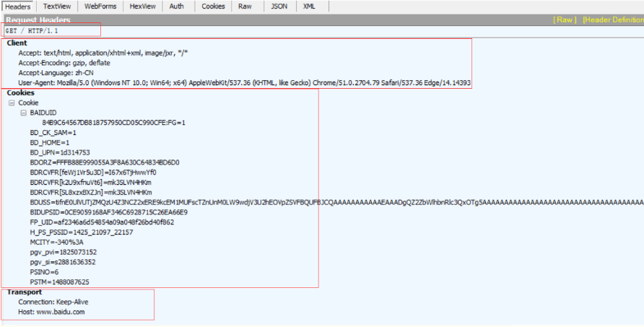Image resolution: width=644 pixels, height=327 pixels.
Task: Select the PSTM=1488087625 cookie
Action: click(x=59, y=282)
